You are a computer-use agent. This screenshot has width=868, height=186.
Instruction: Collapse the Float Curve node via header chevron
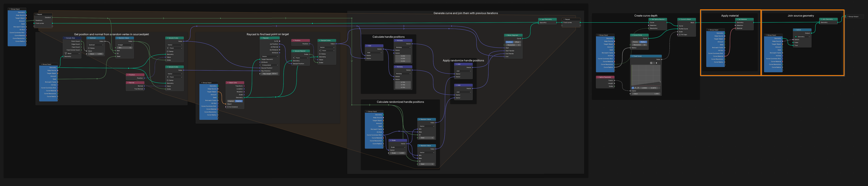click(x=632, y=56)
